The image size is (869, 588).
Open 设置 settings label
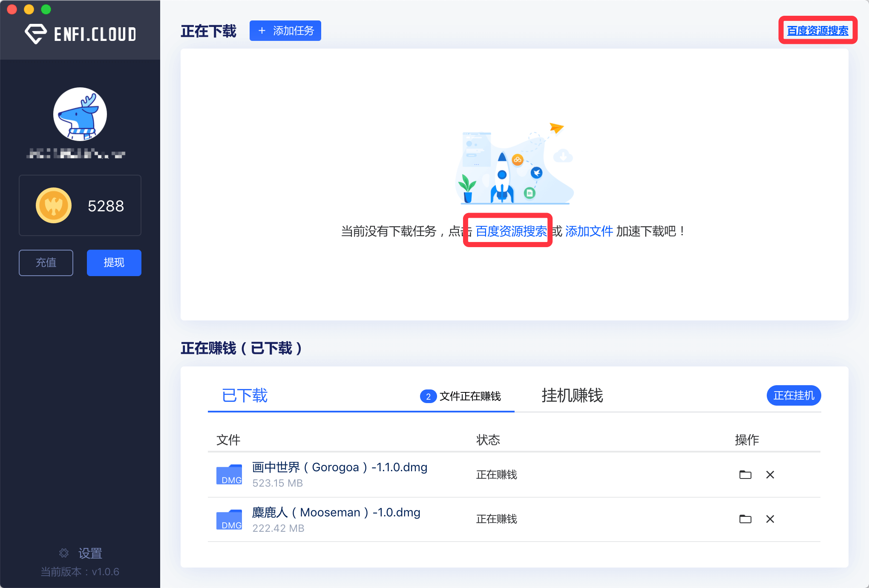coord(90,553)
